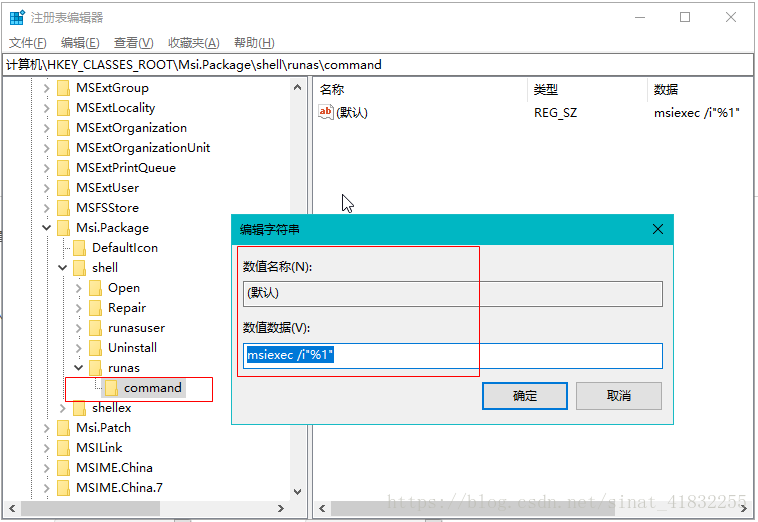
Task: Expand the MSIME.China.7 tree node
Action: pos(46,488)
